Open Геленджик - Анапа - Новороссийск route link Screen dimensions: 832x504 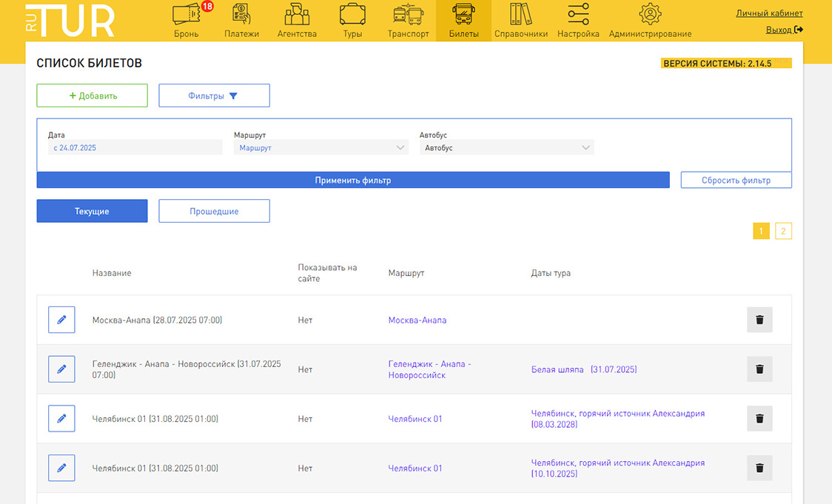click(430, 369)
